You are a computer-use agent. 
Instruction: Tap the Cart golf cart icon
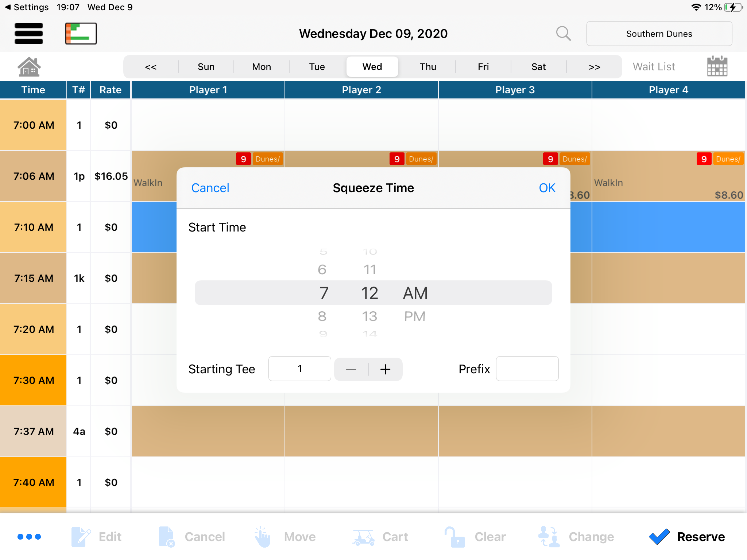(x=363, y=537)
